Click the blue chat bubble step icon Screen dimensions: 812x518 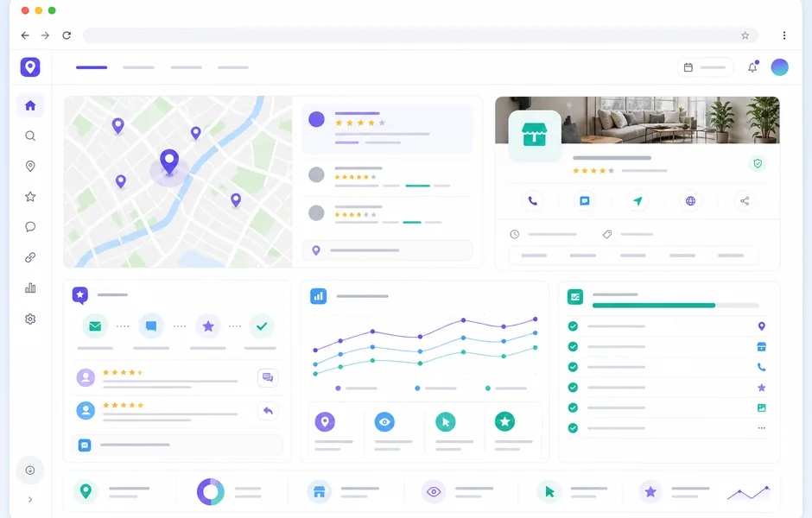151,326
